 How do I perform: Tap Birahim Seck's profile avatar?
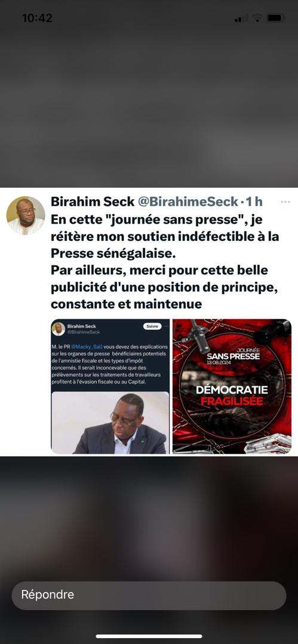click(x=26, y=215)
